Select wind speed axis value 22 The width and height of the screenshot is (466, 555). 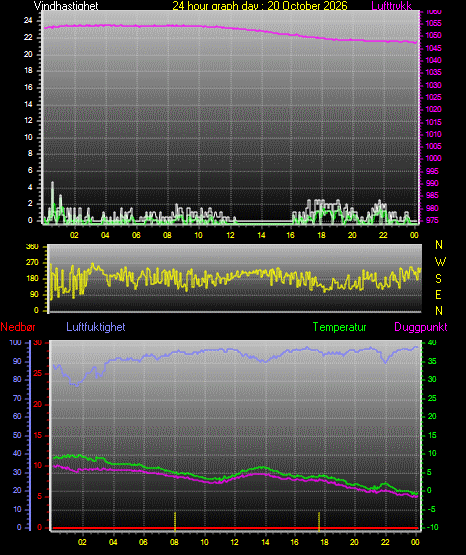coord(28,37)
